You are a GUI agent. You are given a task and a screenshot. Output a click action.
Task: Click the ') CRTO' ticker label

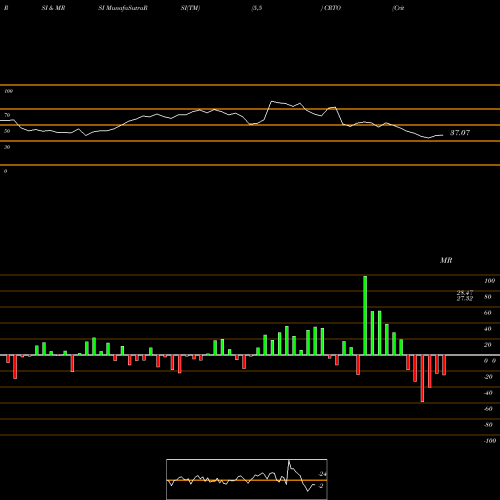[331, 8]
